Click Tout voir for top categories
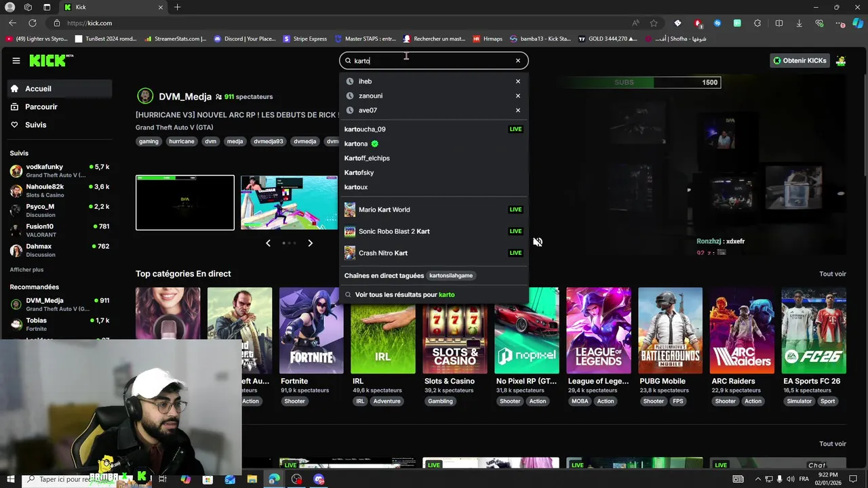 (833, 274)
